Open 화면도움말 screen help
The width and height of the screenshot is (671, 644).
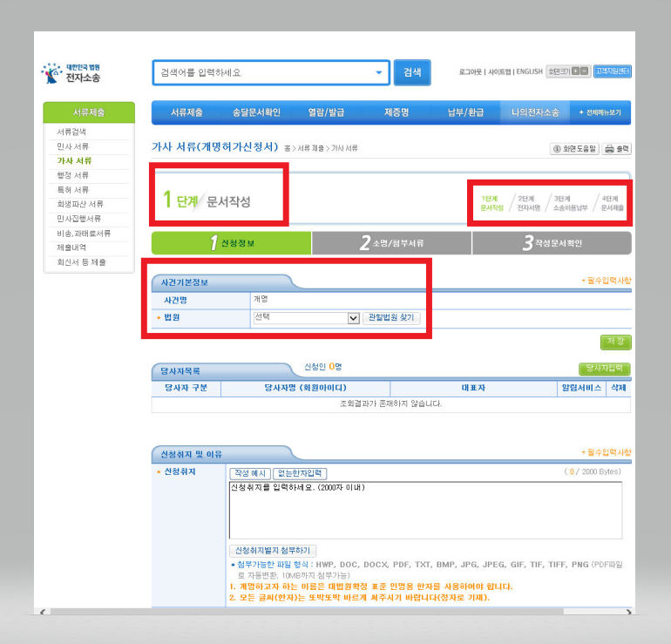tap(575, 148)
